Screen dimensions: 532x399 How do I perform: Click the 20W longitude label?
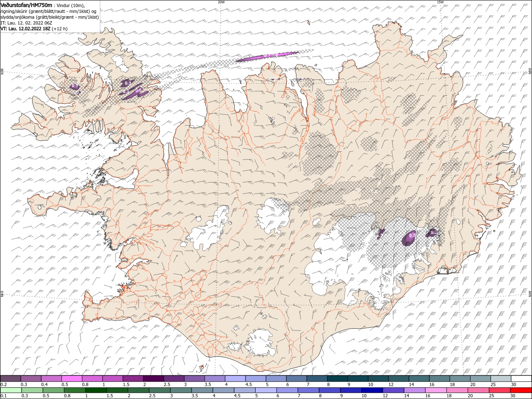pyautogui.click(x=221, y=2)
